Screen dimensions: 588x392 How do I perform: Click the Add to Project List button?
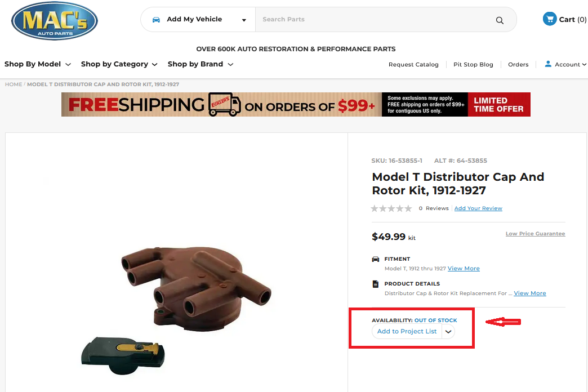coord(407,332)
